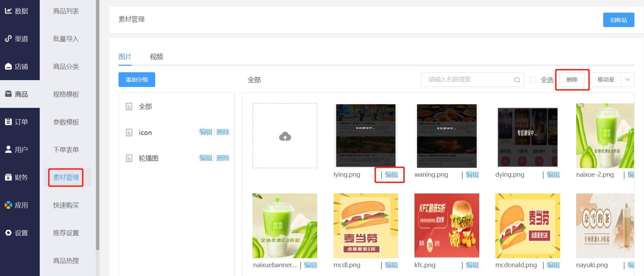Open 参数模板 in the submenu

pyautogui.click(x=66, y=122)
